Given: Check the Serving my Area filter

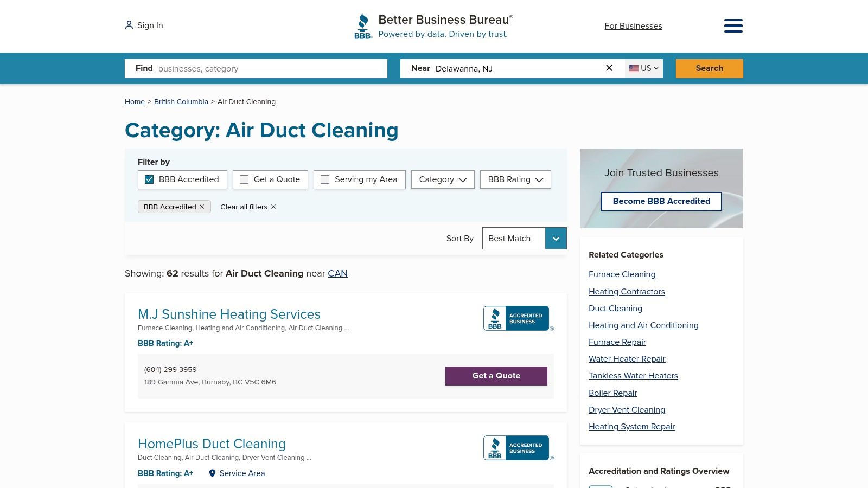Looking at the screenshot, I should click(x=325, y=179).
